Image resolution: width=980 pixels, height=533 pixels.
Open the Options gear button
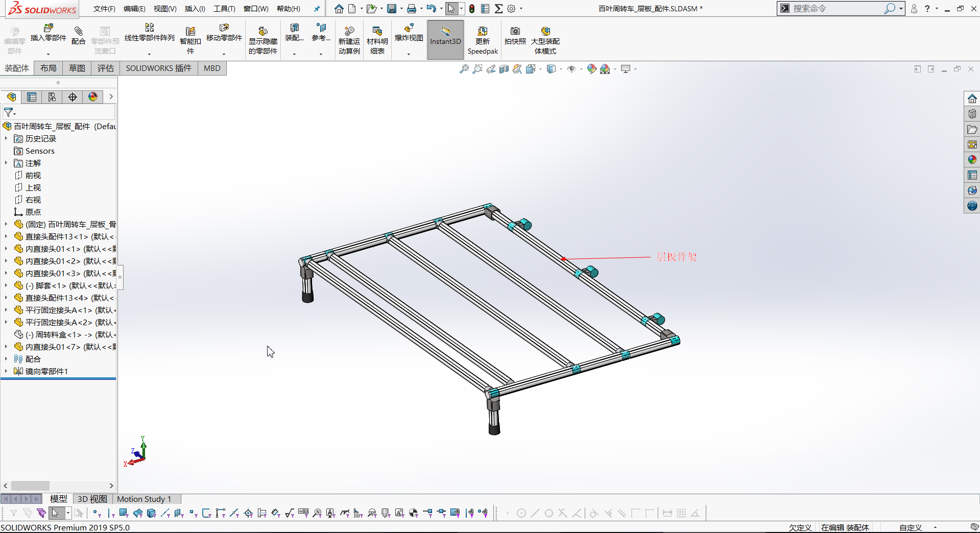click(x=511, y=9)
